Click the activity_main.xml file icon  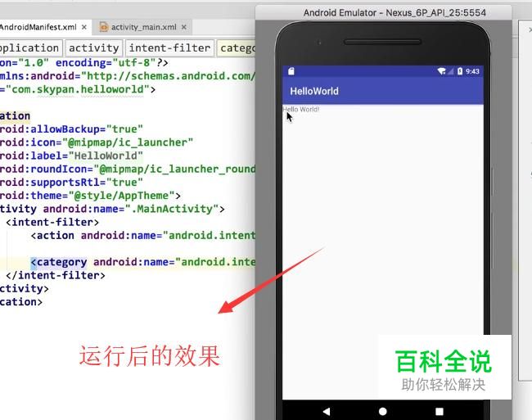point(104,27)
